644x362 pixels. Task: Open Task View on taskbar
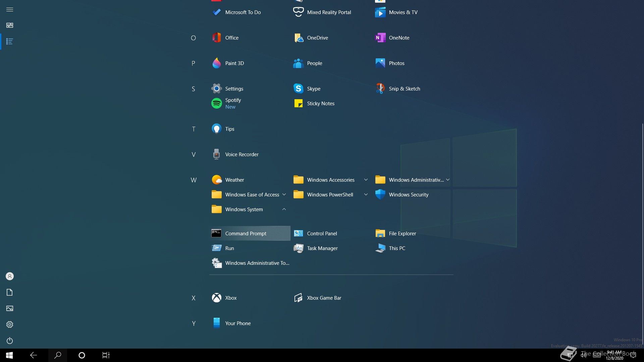pos(106,355)
